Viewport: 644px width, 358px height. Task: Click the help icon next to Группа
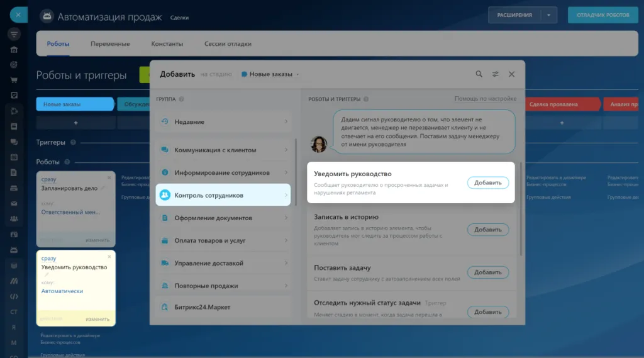click(181, 99)
